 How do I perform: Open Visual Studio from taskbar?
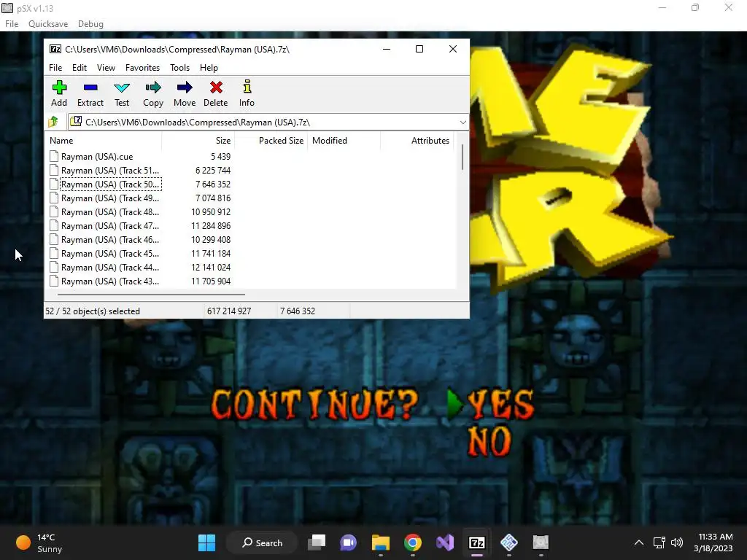coord(445,542)
